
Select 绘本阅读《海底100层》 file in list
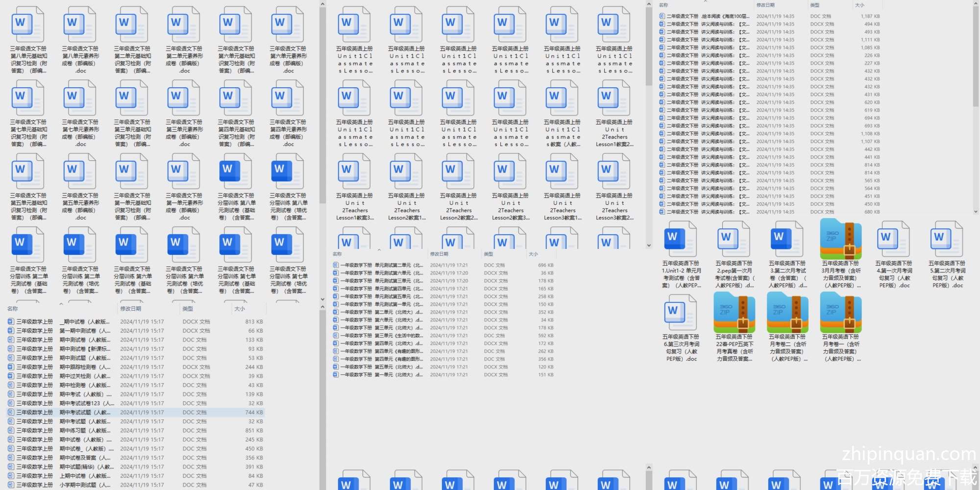[x=706, y=16]
